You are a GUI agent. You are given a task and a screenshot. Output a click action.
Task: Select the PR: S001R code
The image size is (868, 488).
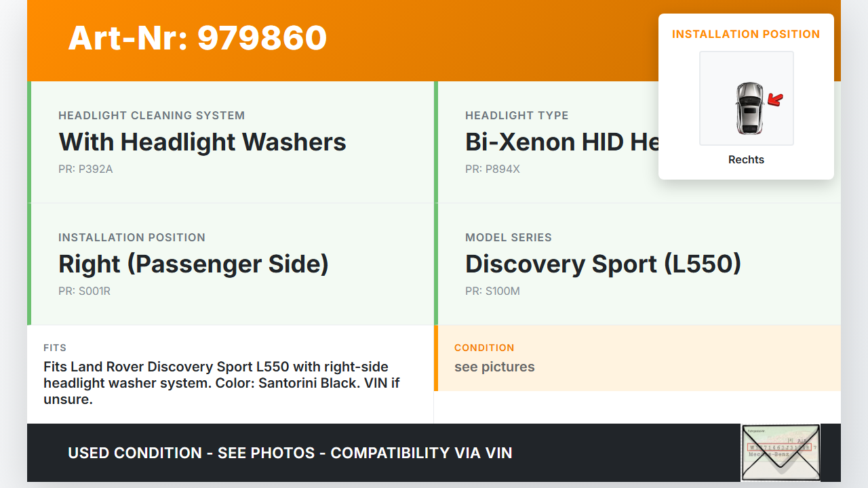click(x=84, y=291)
